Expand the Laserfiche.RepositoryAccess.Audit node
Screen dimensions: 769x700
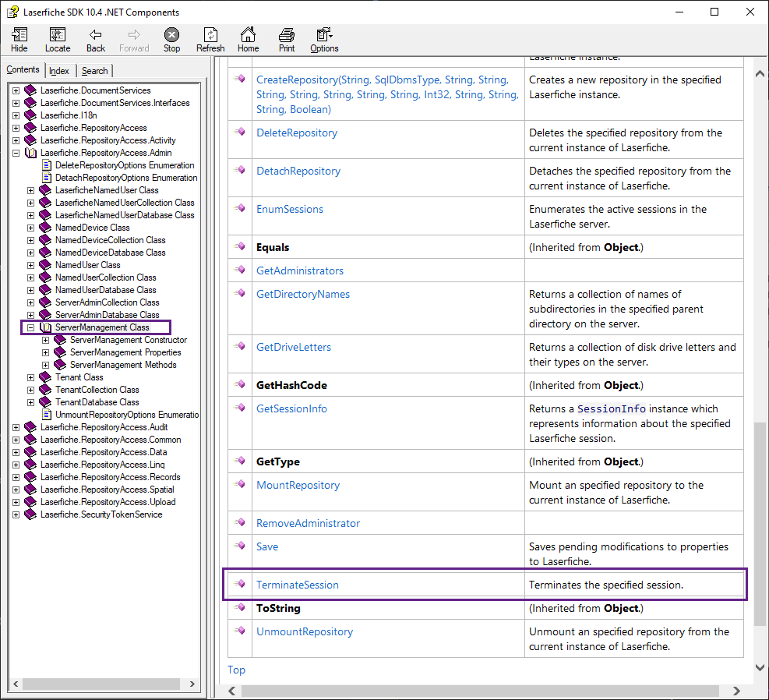coord(16,427)
